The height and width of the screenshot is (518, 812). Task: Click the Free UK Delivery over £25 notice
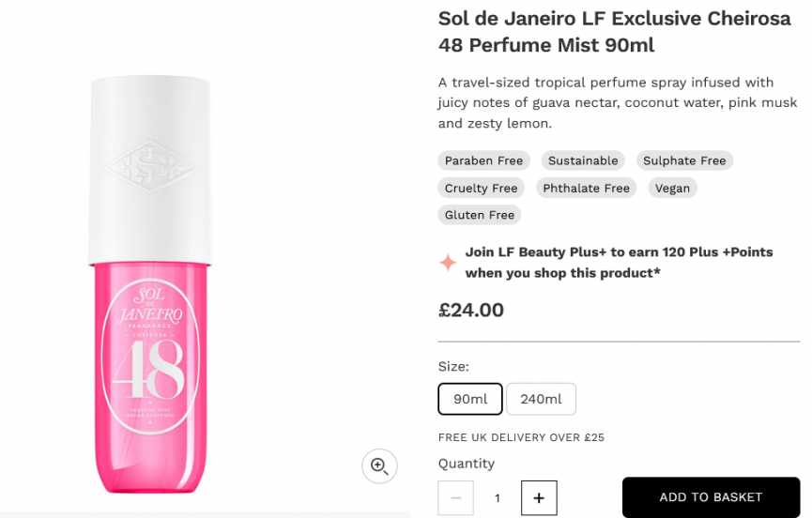point(521,437)
